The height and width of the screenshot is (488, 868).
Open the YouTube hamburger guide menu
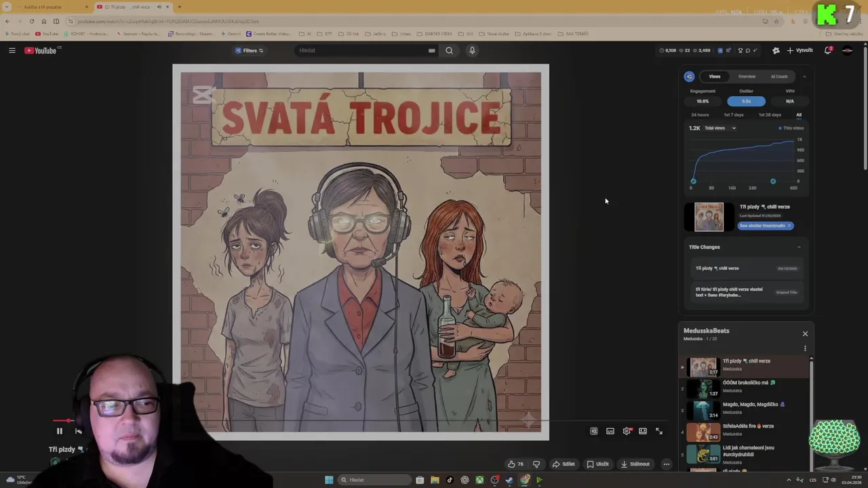point(12,50)
